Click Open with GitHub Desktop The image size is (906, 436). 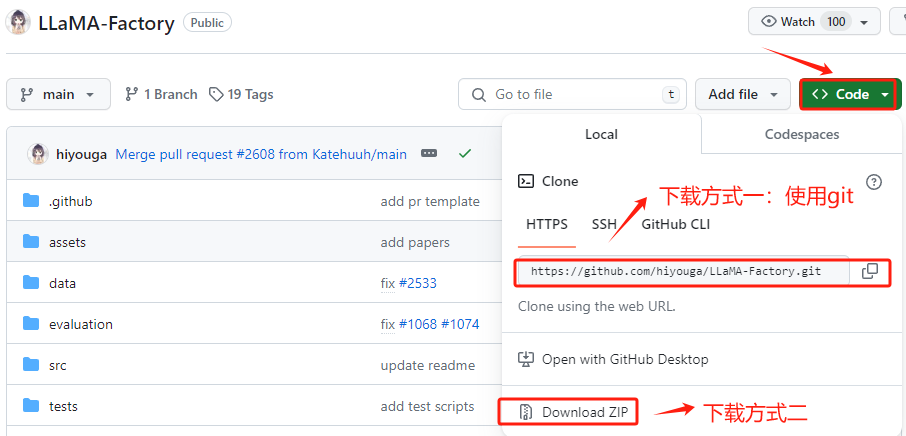point(624,359)
